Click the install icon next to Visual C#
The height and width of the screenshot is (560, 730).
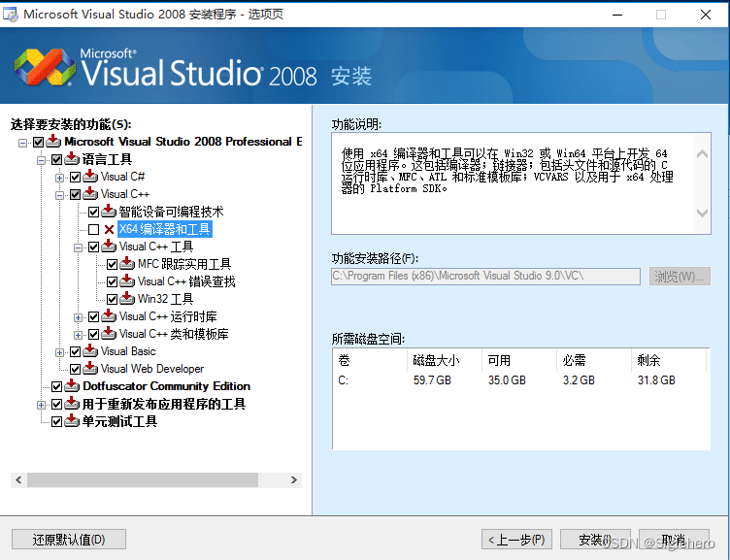pyautogui.click(x=90, y=177)
